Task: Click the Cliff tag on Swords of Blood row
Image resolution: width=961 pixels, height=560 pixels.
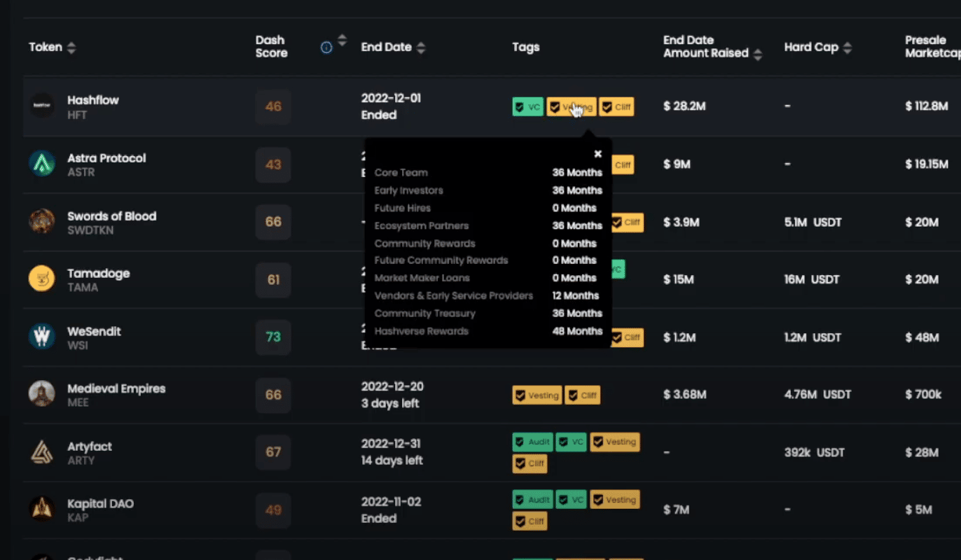Action: coord(627,223)
